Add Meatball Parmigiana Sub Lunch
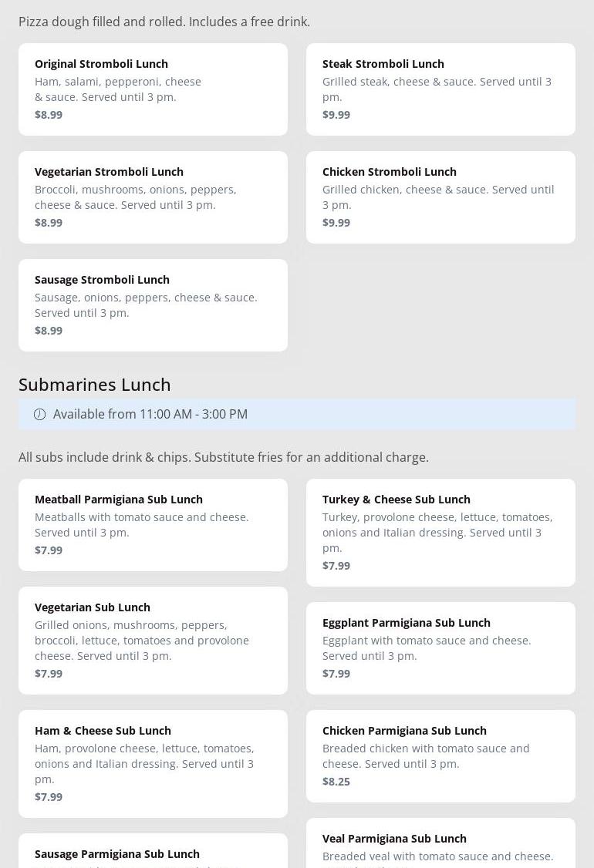Viewport: 594px width, 868px height. [x=153, y=525]
